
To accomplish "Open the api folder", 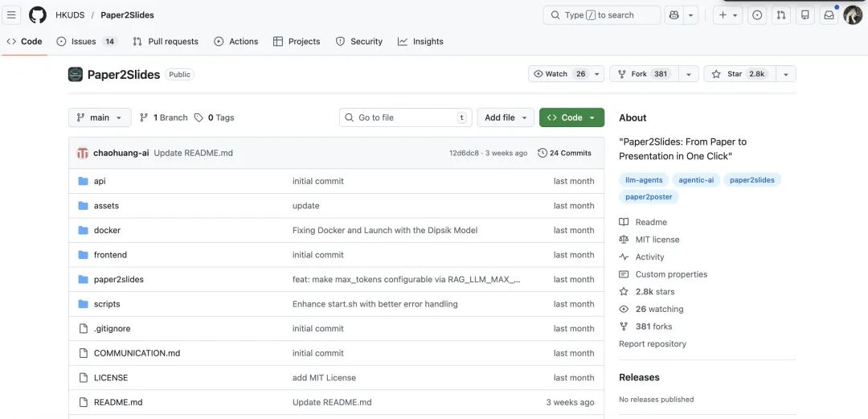I will coord(100,181).
